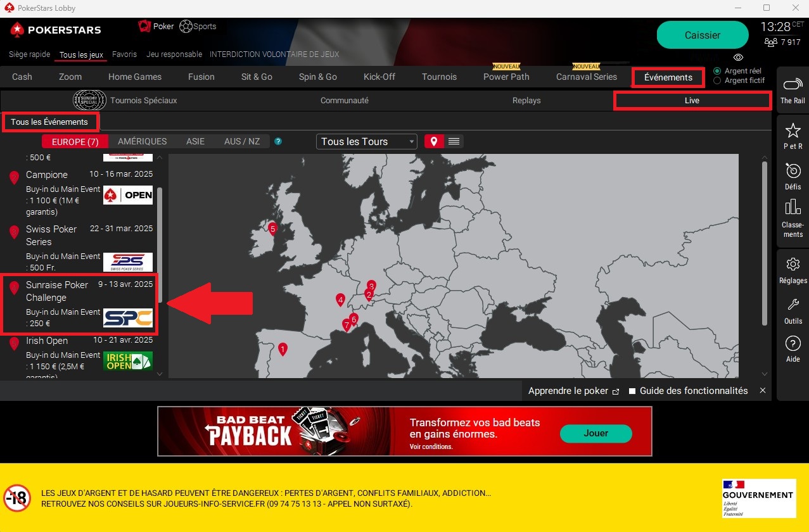
Task: Select Argent fictif radio button
Action: tap(717, 80)
